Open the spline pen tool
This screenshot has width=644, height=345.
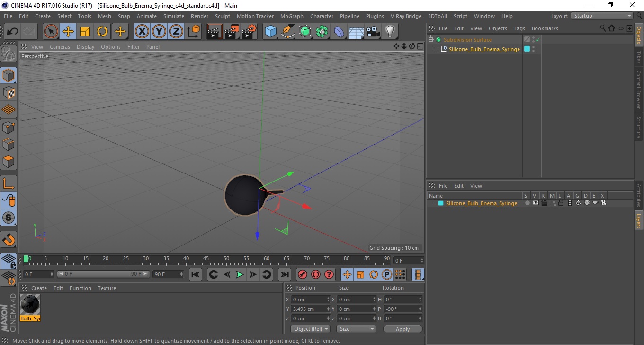[x=288, y=32]
